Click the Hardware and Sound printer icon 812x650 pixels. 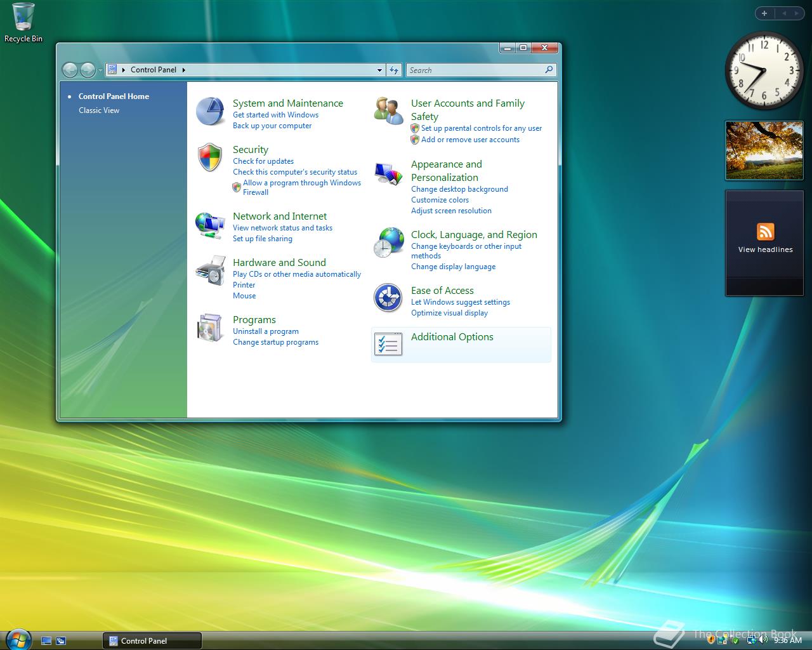click(210, 271)
